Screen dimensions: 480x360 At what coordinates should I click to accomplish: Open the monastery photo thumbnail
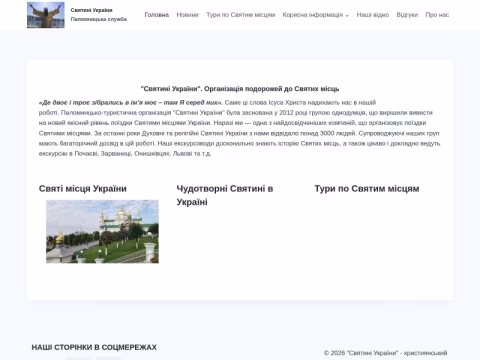(x=102, y=231)
